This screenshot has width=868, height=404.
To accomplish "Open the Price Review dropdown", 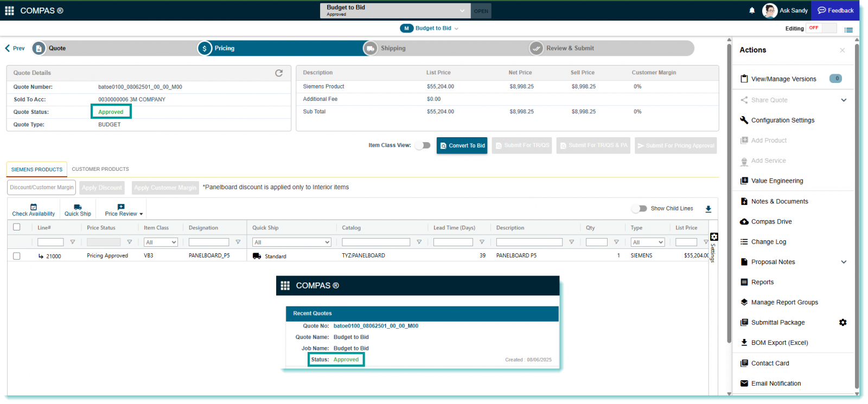I will (124, 210).
